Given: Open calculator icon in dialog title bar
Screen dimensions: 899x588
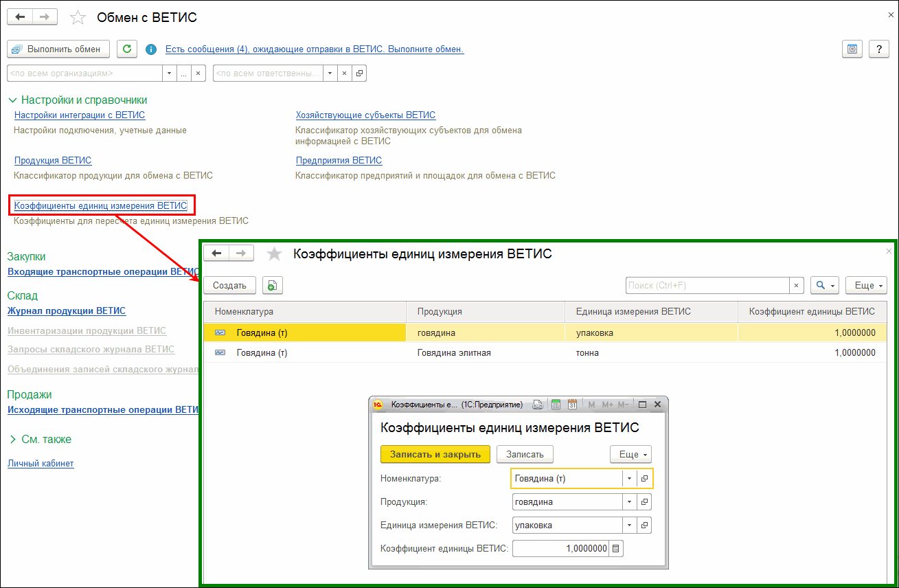Looking at the screenshot, I should [x=556, y=405].
